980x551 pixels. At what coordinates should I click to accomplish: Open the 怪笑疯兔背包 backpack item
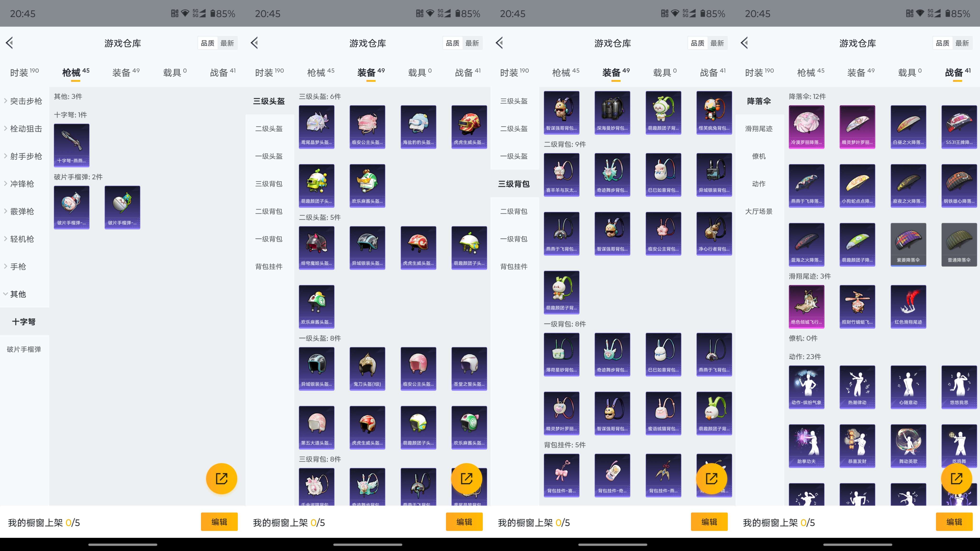pos(714,113)
